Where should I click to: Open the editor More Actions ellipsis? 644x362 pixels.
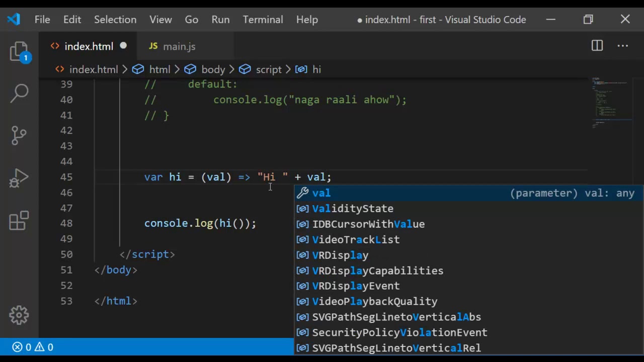click(623, 46)
